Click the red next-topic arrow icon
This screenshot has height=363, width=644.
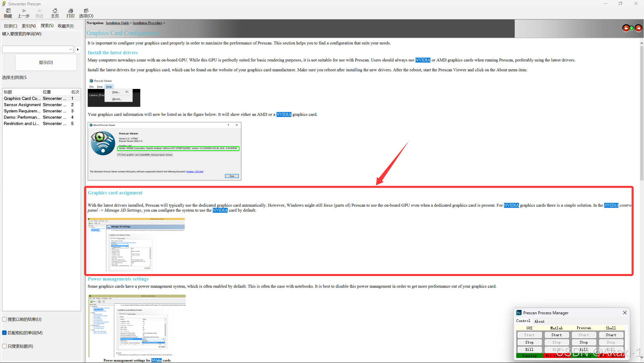pyautogui.click(x=638, y=28)
